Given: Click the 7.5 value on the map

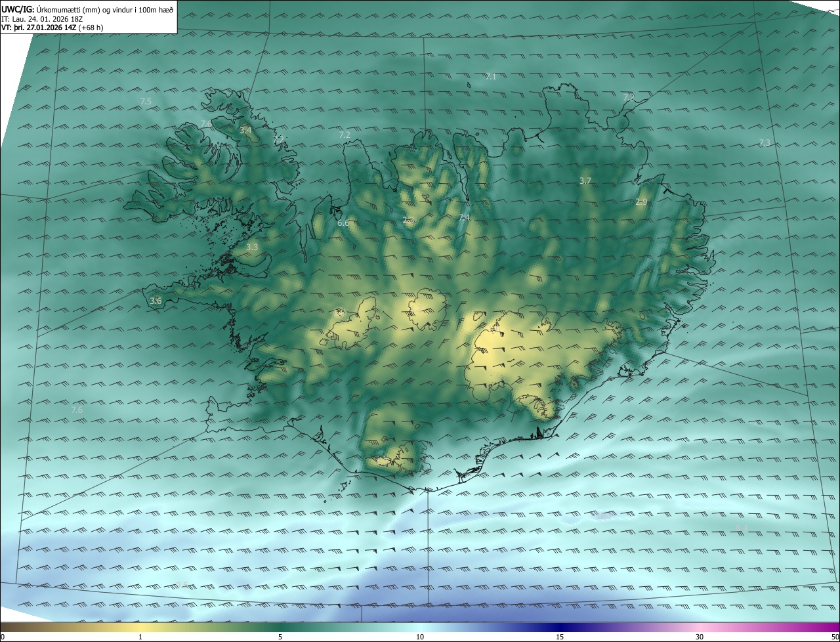Looking at the screenshot, I should coord(146,101).
